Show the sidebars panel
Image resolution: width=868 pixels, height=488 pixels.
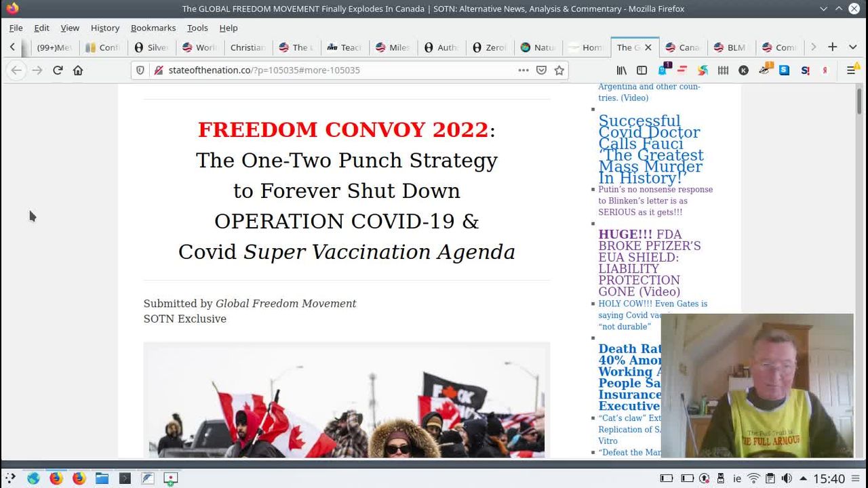[642, 70]
